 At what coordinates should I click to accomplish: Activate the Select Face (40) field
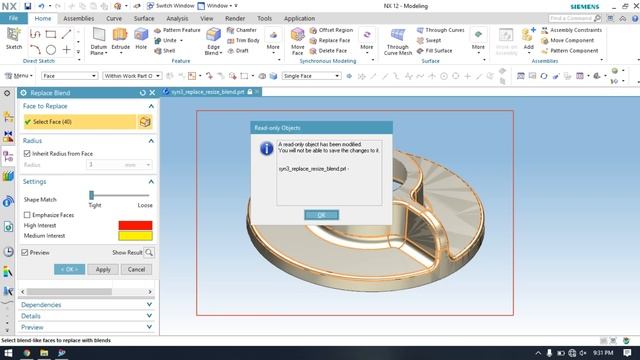(80, 122)
